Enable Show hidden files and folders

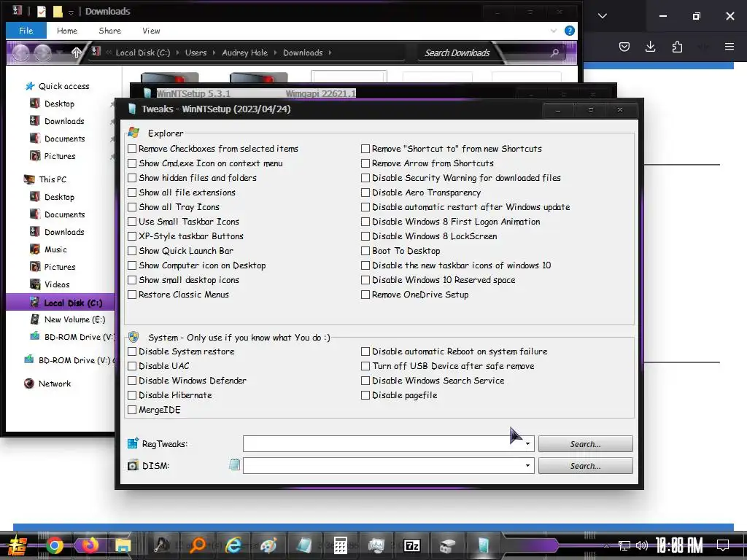point(132,178)
